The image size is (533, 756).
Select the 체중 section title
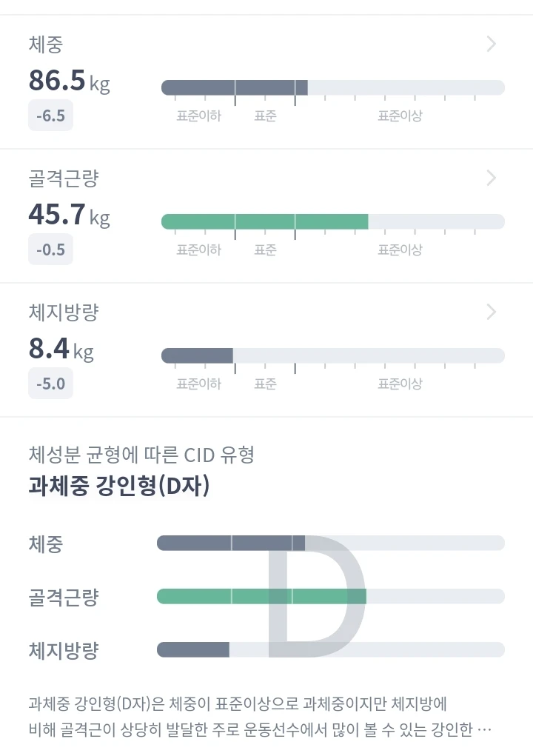46,44
